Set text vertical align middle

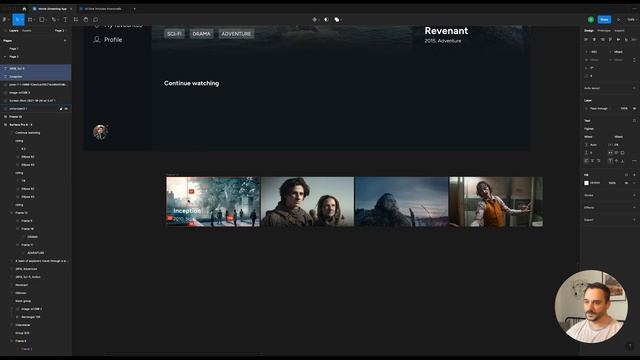(x=616, y=161)
